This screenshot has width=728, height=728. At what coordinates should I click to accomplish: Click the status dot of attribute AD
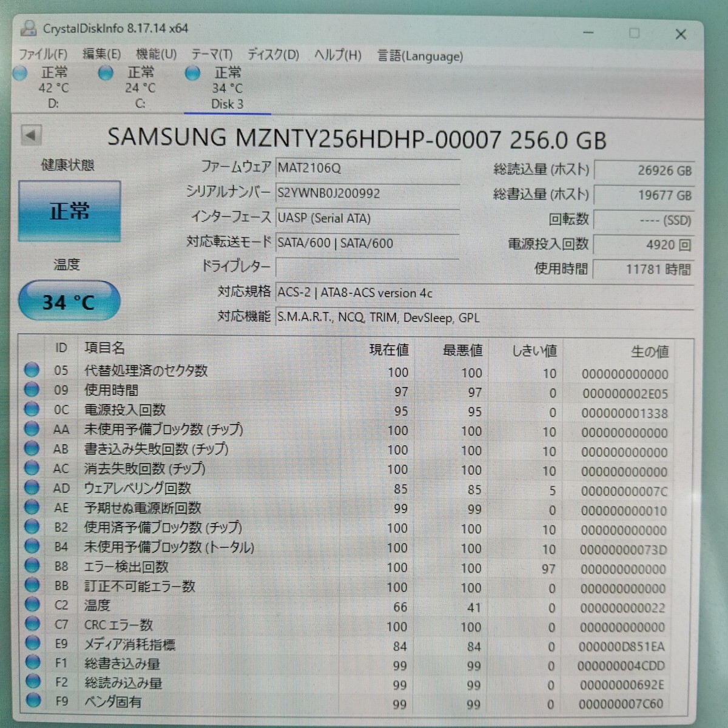32,487
